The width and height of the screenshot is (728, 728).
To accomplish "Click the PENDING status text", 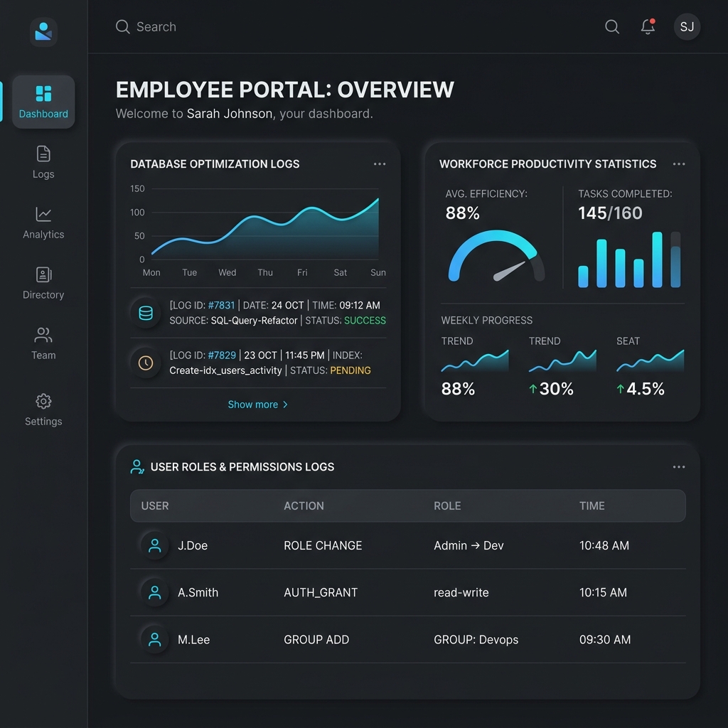I will (x=350, y=370).
